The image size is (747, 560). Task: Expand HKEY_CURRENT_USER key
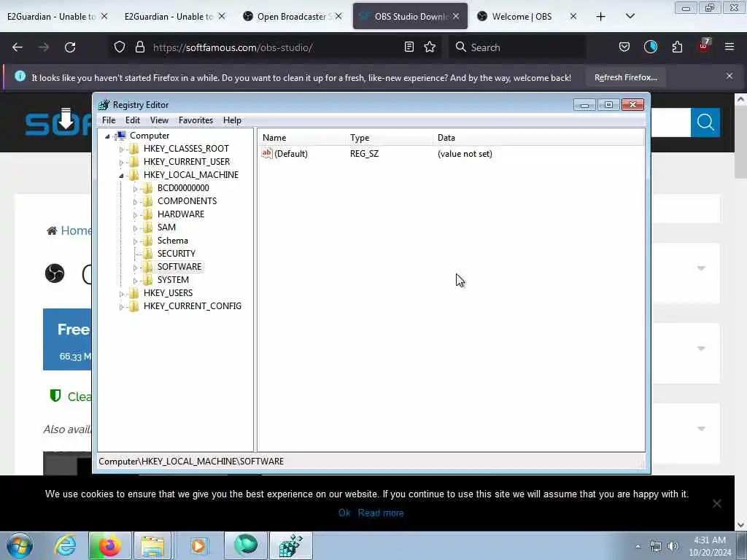click(121, 163)
